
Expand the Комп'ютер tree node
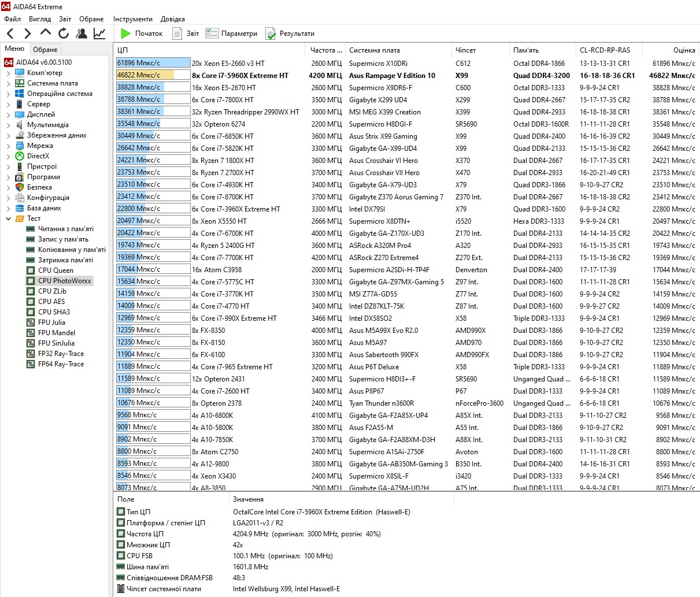(x=8, y=73)
